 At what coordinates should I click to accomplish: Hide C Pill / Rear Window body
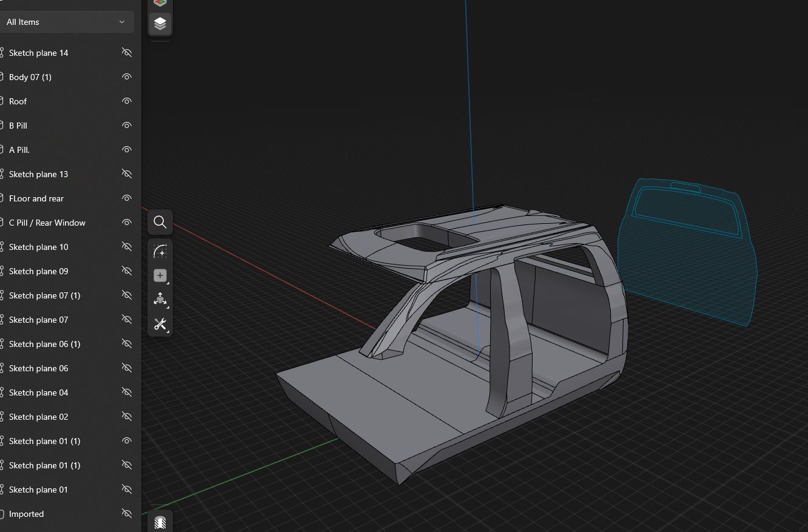coord(127,223)
